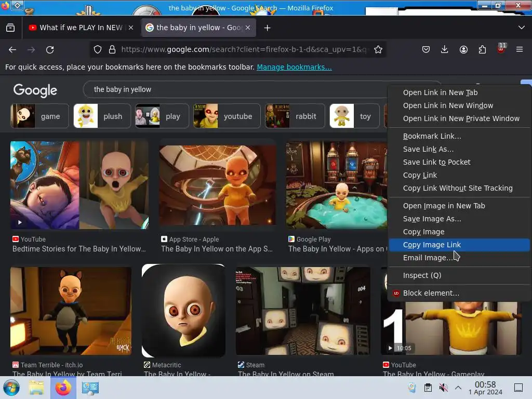Open the Steam TV hallway thumbnail

pyautogui.click(x=303, y=311)
